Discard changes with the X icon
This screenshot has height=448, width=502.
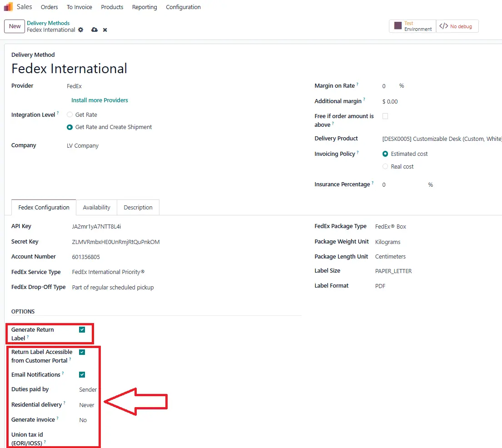(x=105, y=30)
